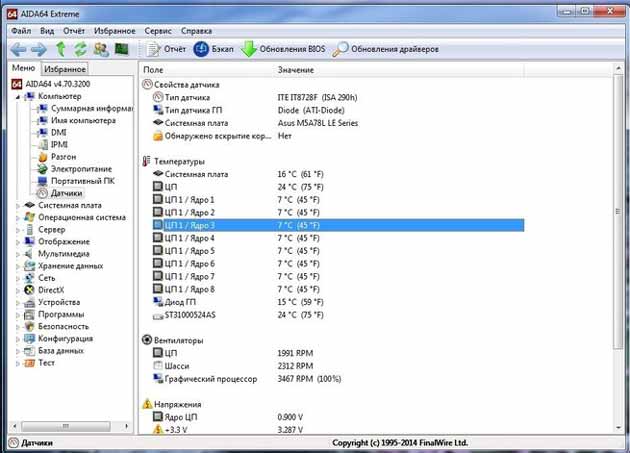Click the left tree scroll right arrow

[127, 426]
